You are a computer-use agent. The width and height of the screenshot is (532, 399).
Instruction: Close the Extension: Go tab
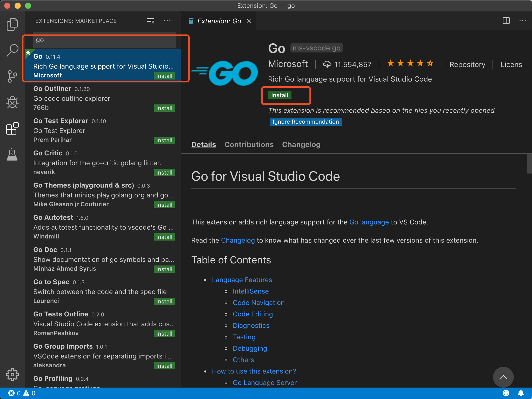(x=249, y=21)
